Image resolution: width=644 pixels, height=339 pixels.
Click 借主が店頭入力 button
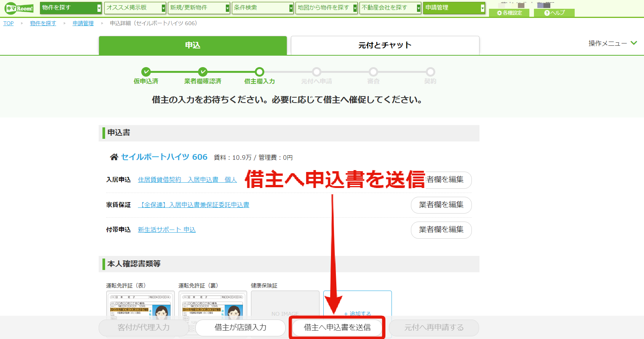[240, 328]
